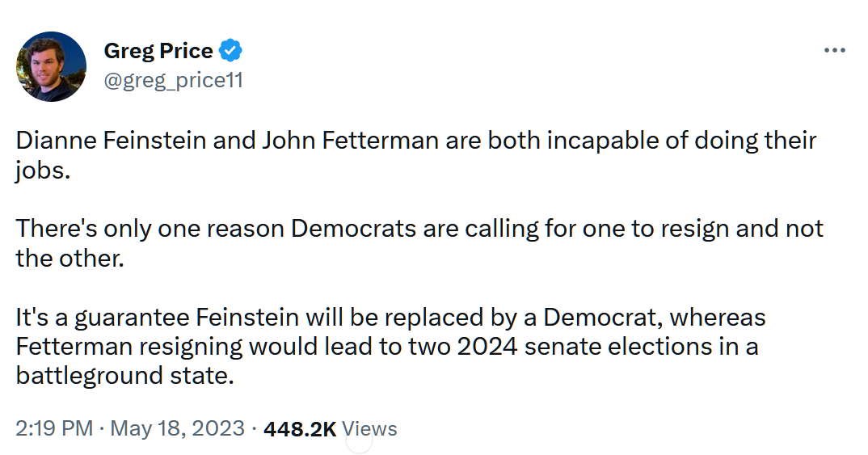
Task: Click the phrase battleground state.
Action: [x=125, y=376]
